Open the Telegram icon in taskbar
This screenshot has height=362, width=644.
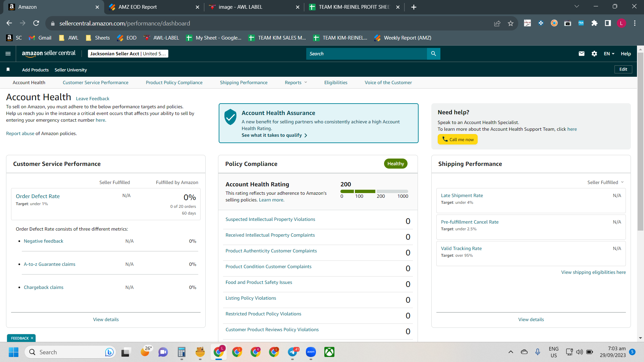[x=292, y=352]
